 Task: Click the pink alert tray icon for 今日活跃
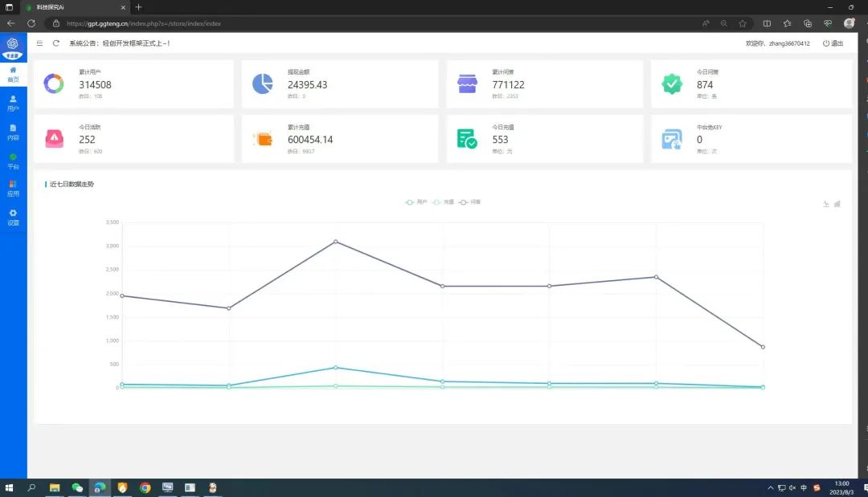point(55,139)
